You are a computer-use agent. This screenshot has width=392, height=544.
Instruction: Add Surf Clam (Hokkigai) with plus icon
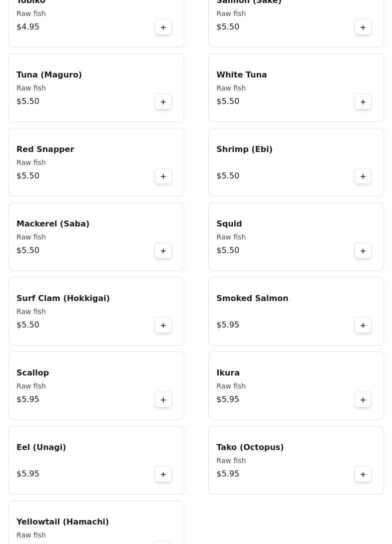163,325
